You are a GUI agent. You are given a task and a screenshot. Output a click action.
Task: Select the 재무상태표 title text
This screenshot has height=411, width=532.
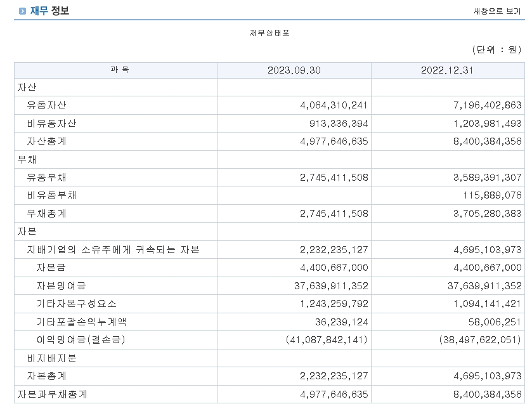(269, 33)
